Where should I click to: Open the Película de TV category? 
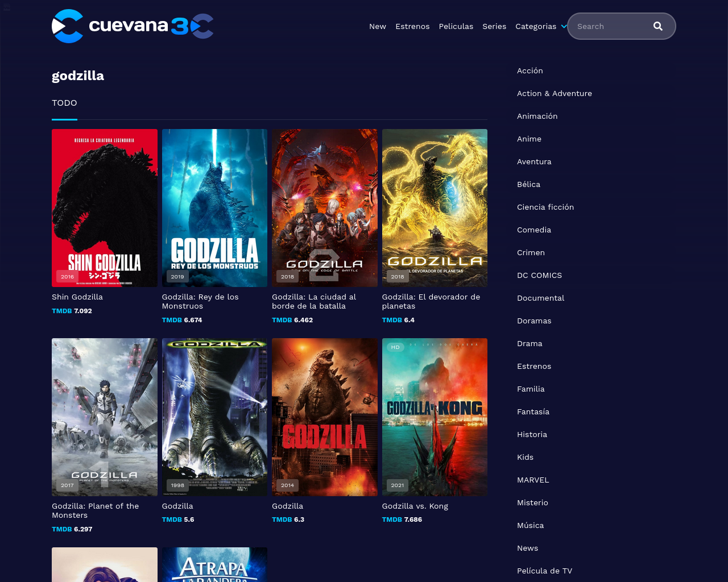pyautogui.click(x=544, y=571)
